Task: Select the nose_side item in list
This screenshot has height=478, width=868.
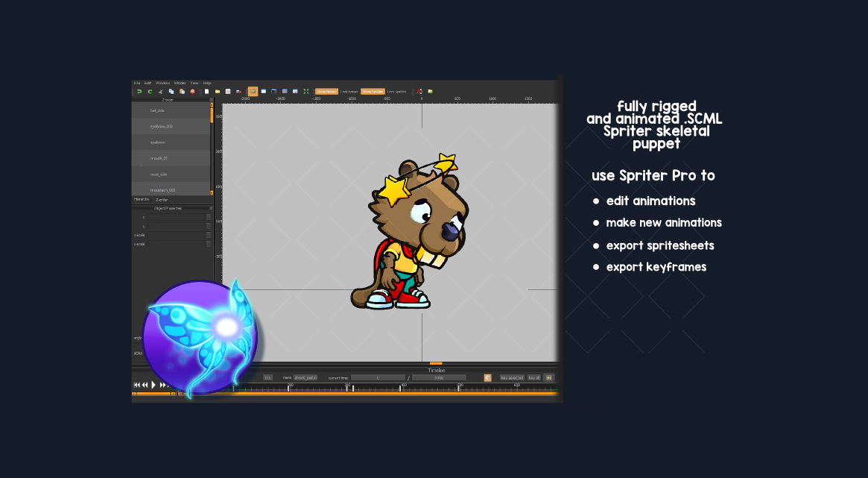Action: coord(171,174)
